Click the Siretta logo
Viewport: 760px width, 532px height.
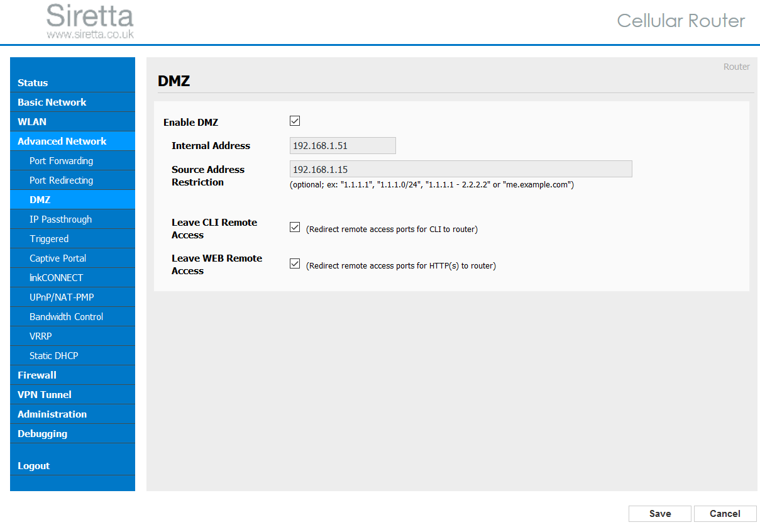click(90, 21)
